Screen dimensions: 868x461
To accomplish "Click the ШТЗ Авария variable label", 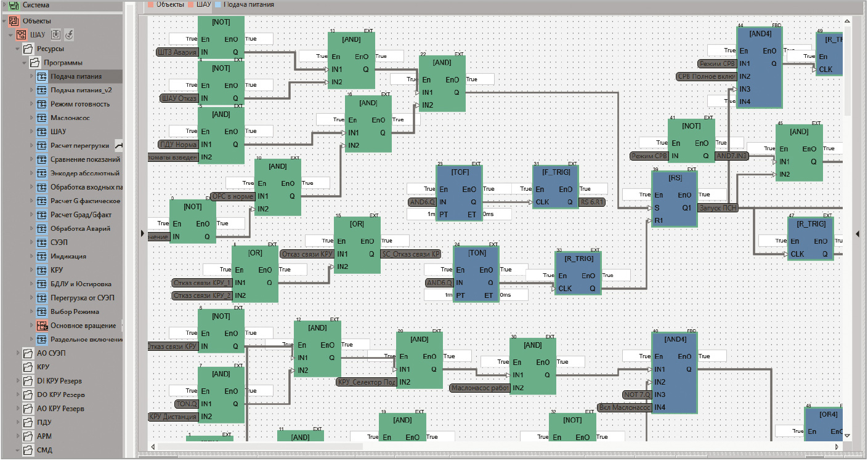I will tap(177, 52).
